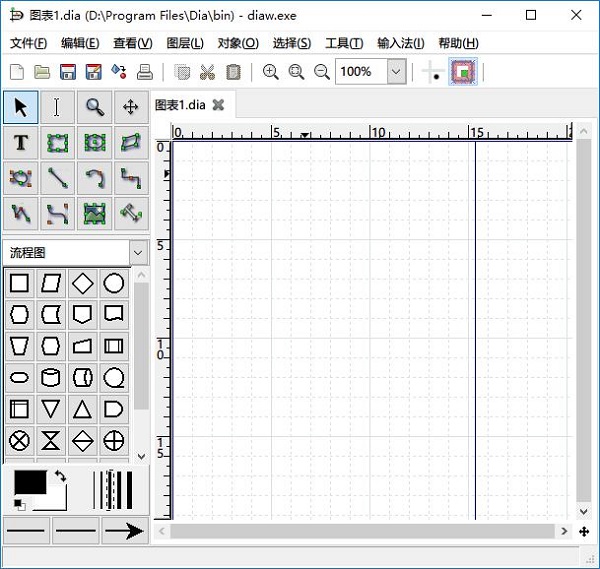Click the Save diagram floppy icon
Image resolution: width=600 pixels, height=569 pixels.
[x=68, y=72]
